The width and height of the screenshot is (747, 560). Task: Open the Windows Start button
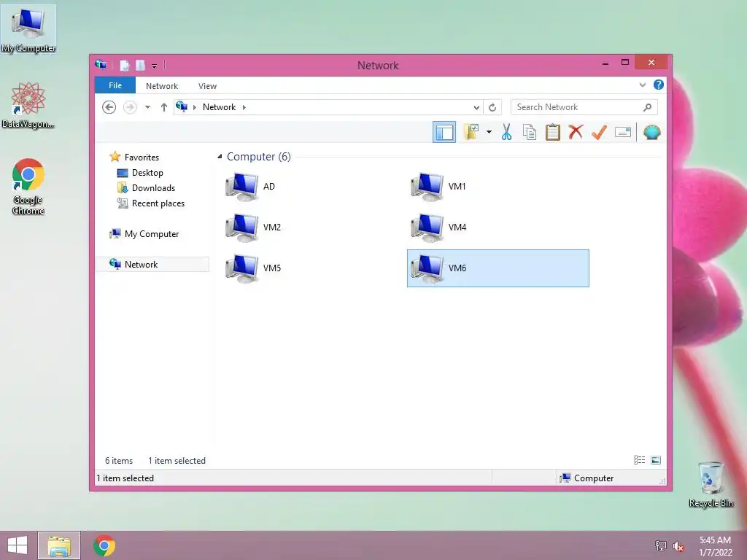click(x=18, y=545)
